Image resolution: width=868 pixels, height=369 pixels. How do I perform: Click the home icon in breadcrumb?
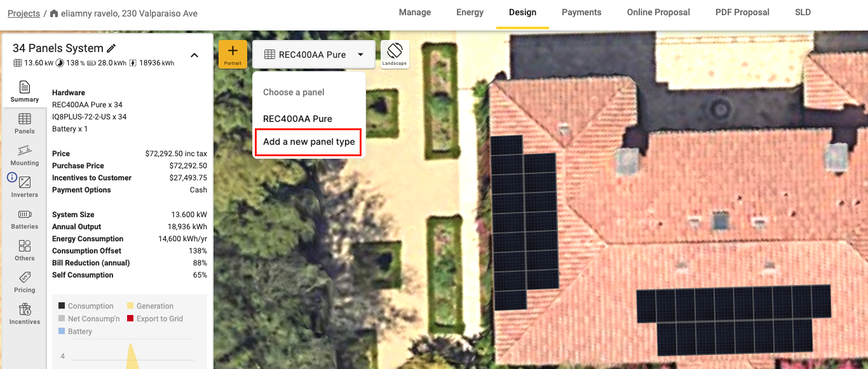54,13
